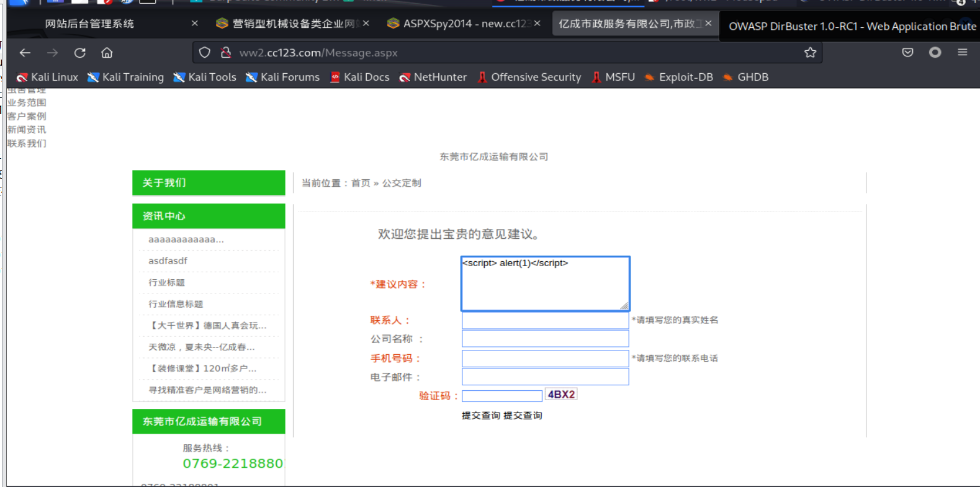Open the 天微凉，夏未央 article
The width and height of the screenshot is (980, 487).
click(x=202, y=347)
